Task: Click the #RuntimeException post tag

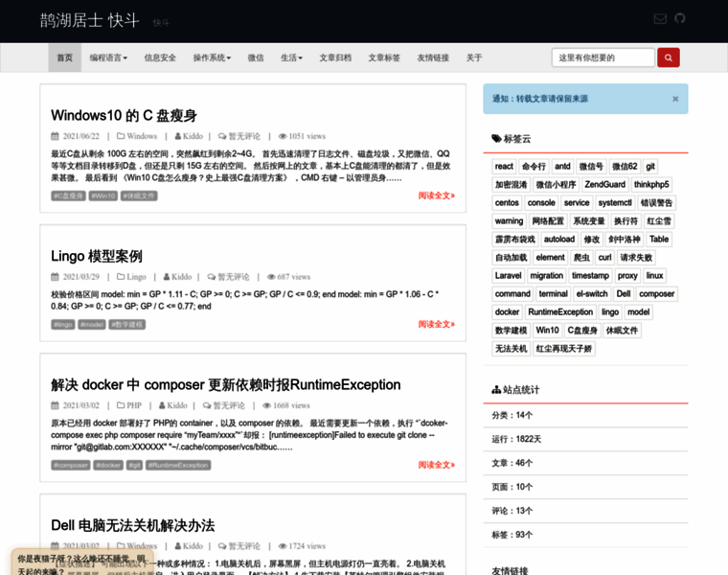Action: pos(178,466)
